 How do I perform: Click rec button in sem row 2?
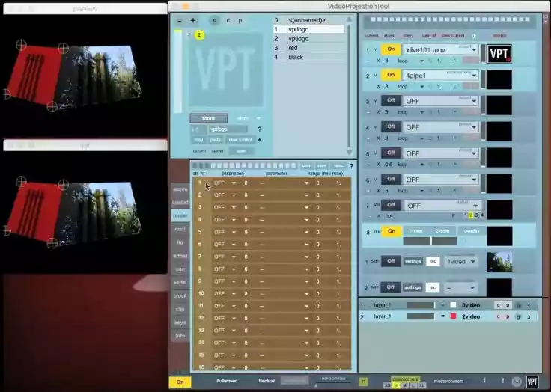(x=433, y=287)
